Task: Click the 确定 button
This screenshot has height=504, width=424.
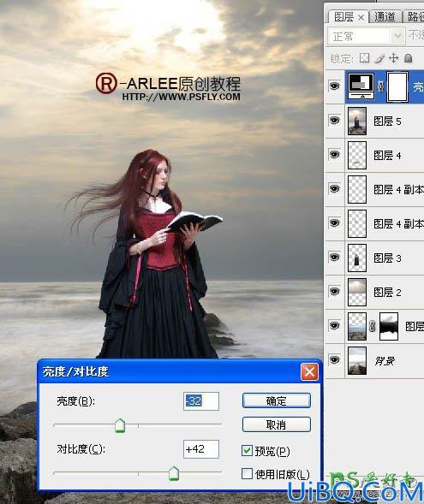Action: coord(277,400)
